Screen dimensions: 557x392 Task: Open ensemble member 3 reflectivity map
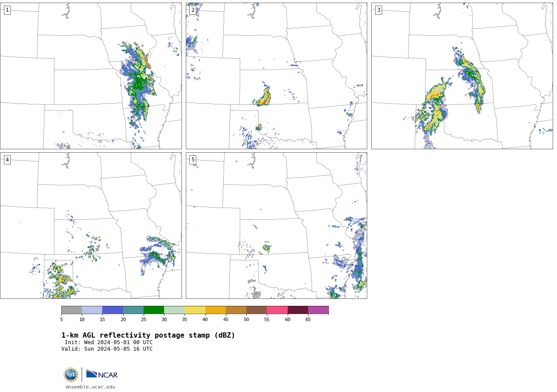coord(462,76)
